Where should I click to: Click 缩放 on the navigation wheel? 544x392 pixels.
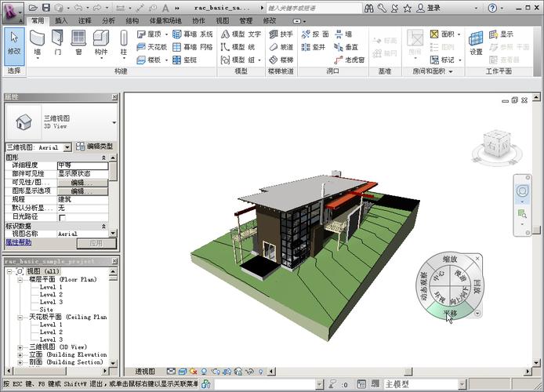point(449,260)
